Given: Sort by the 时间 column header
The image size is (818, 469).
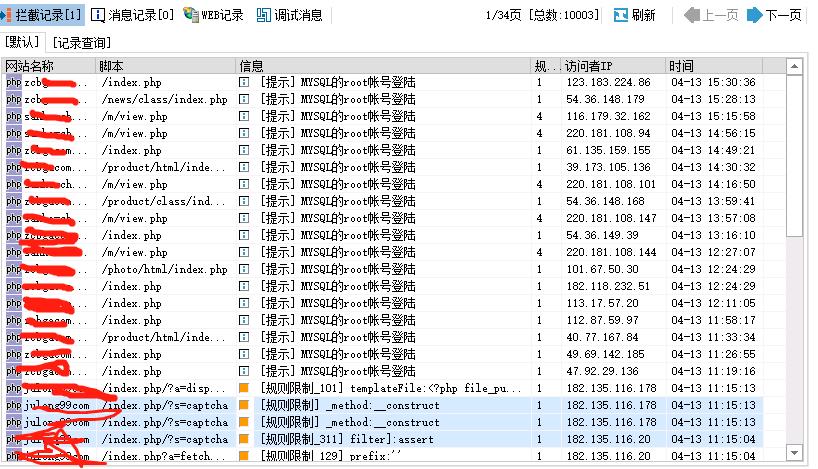Looking at the screenshot, I should pyautogui.click(x=725, y=65).
